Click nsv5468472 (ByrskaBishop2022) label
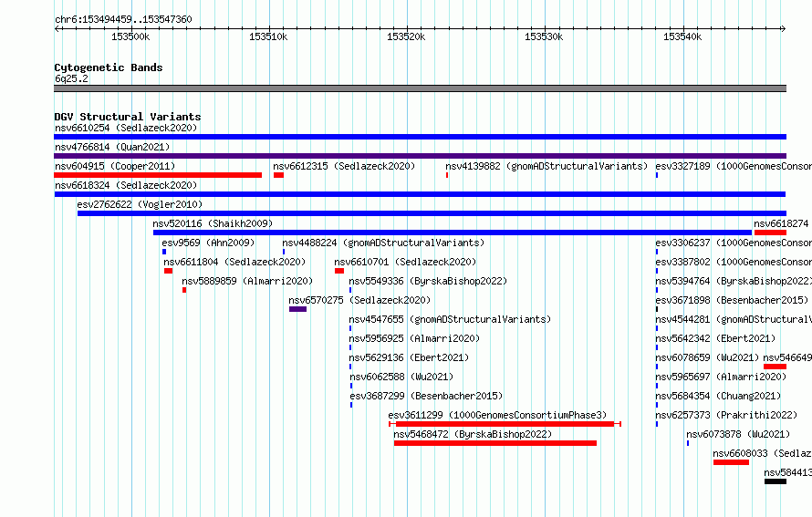 [473, 434]
